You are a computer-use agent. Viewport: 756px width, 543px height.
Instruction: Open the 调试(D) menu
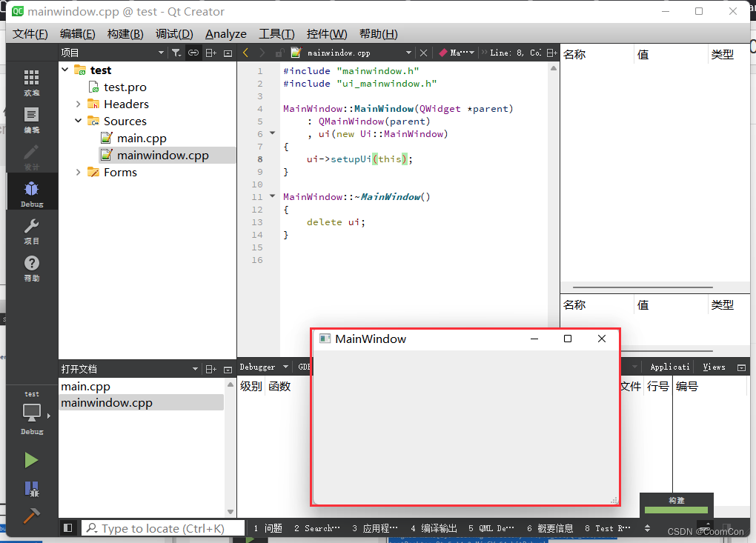(174, 34)
